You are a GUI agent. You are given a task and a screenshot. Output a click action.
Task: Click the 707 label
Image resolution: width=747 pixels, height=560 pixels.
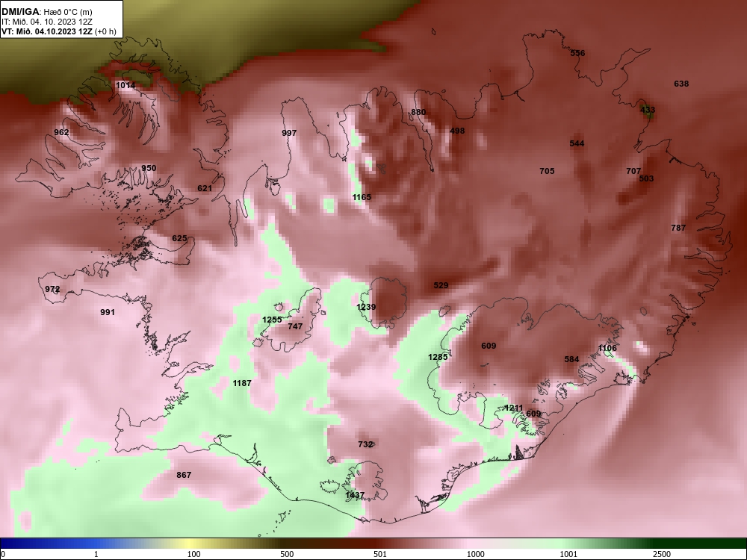[x=633, y=171]
